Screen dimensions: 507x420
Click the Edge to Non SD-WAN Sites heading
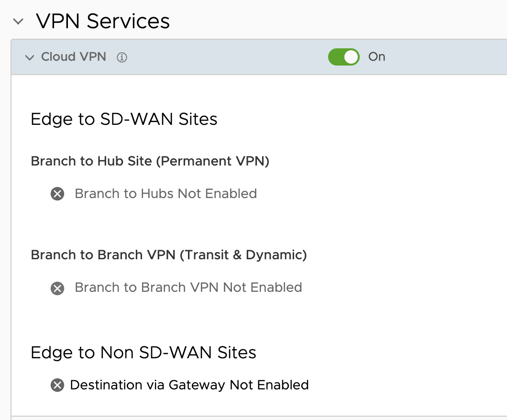pos(143,353)
